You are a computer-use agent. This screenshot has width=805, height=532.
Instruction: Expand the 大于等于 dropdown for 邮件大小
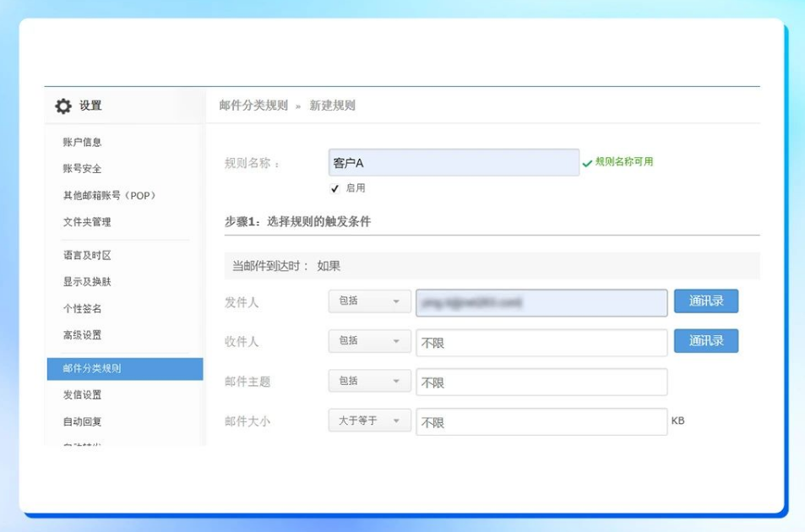coord(369,420)
